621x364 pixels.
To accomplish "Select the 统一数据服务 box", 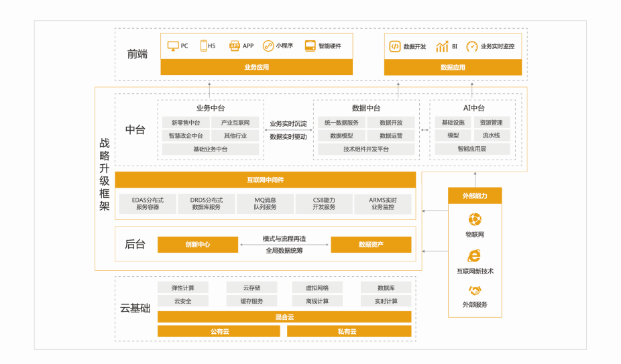I will point(341,123).
